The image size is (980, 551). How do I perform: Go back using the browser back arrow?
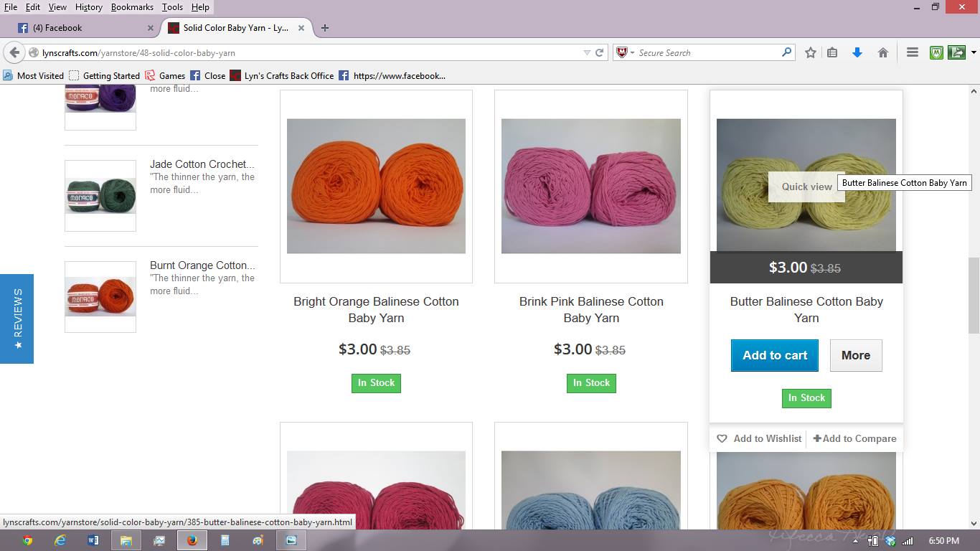point(14,52)
